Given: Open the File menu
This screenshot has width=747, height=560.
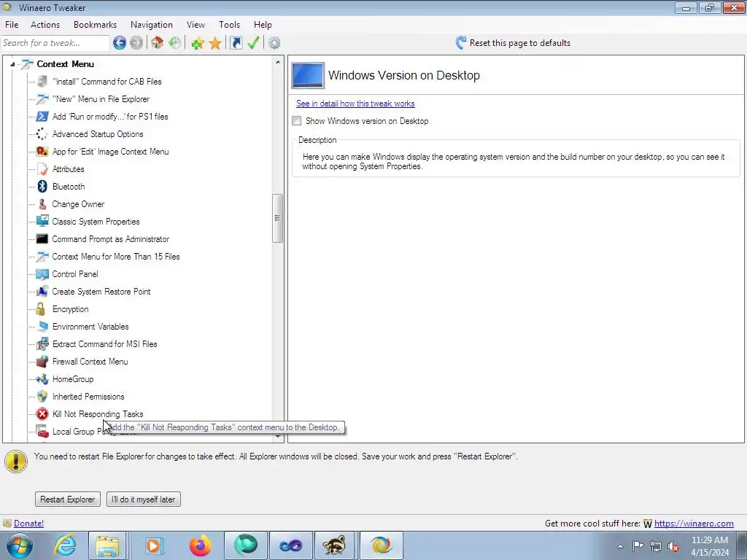Looking at the screenshot, I should [12, 25].
